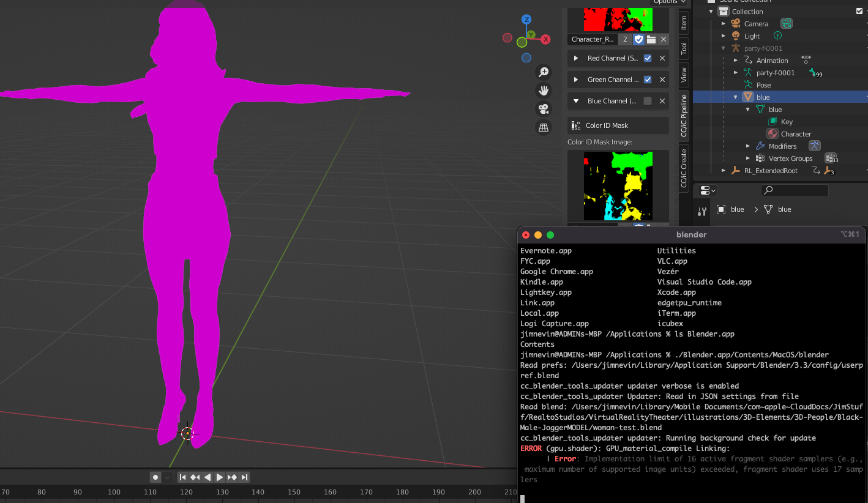Select the viewport zoom magnifier icon
This screenshot has width=868, height=503.
pos(544,72)
